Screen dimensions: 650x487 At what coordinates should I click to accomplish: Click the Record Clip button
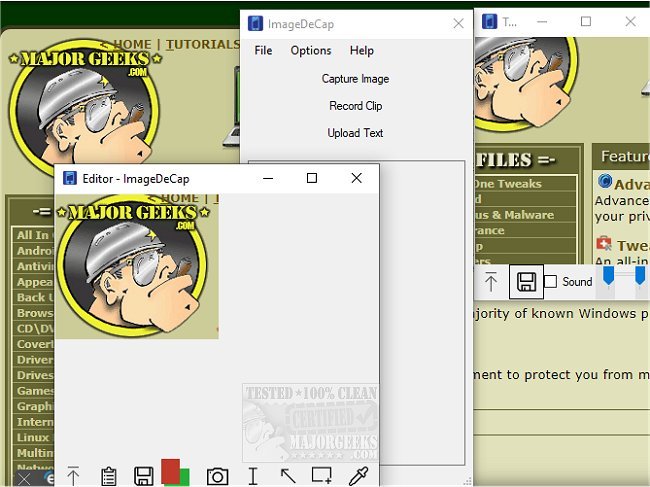[356, 106]
